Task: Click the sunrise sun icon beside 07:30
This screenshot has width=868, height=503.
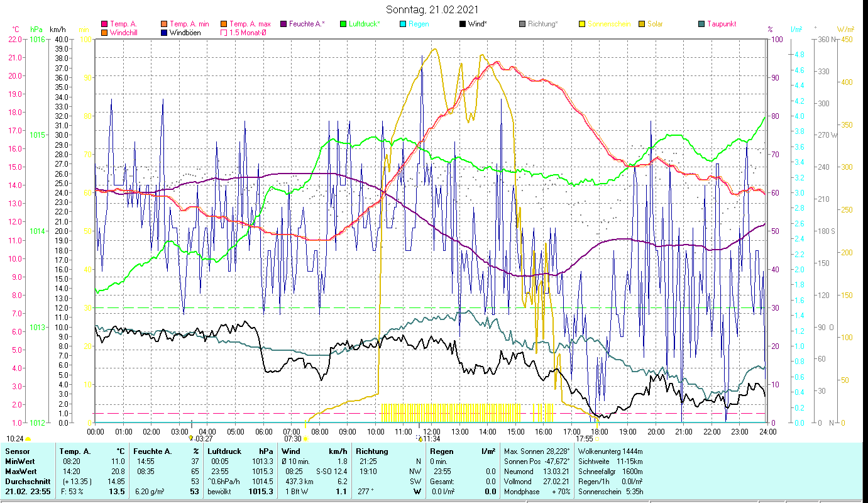Action: click(305, 439)
